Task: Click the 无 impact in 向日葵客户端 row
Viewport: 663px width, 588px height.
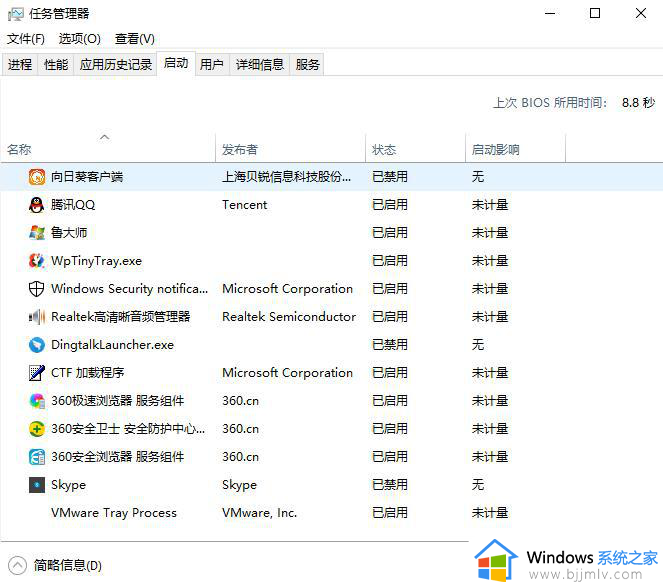Action: (478, 177)
